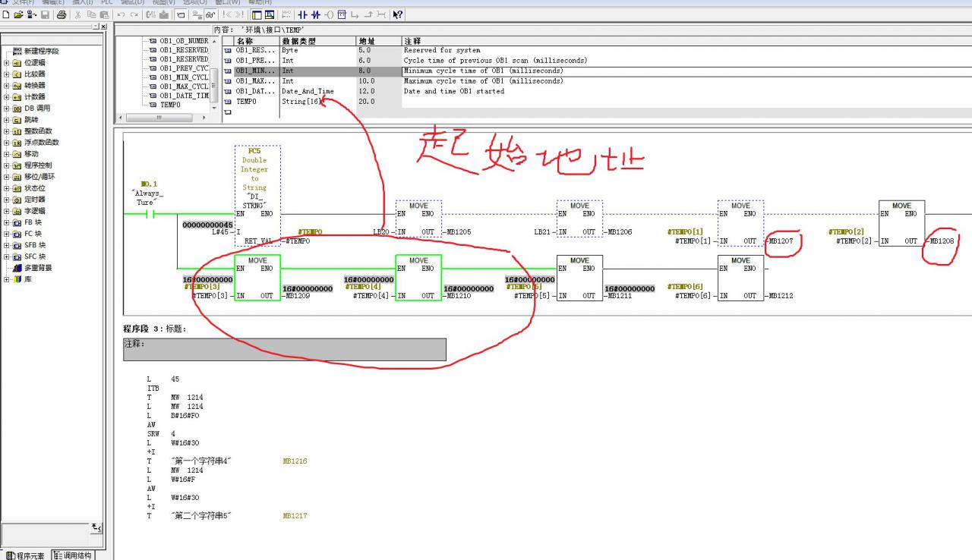This screenshot has width=972, height=560.
Task: Select the 多重背景 tree item
Action: pyautogui.click(x=37, y=267)
